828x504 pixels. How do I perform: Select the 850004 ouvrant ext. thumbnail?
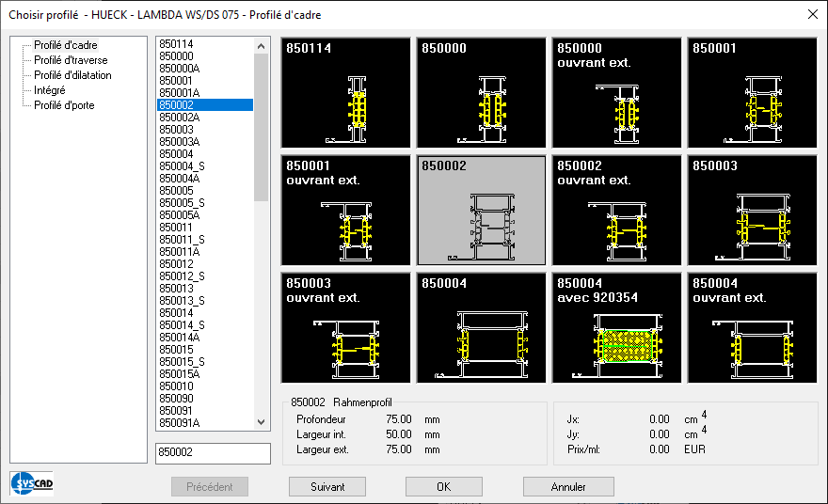point(752,328)
